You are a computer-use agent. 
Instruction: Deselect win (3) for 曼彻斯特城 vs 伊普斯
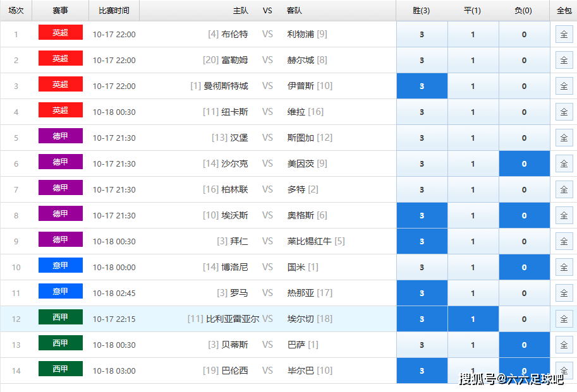(422, 86)
